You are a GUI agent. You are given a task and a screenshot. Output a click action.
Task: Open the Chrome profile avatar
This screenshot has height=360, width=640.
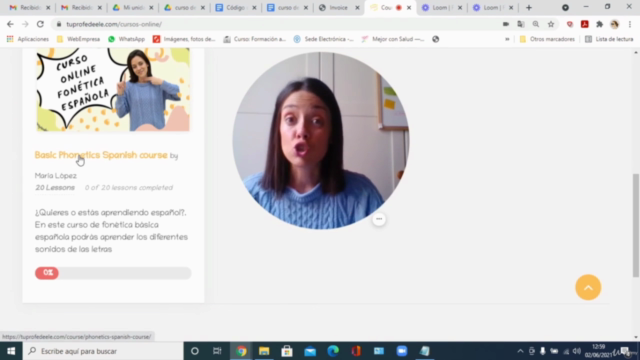(x=615, y=24)
